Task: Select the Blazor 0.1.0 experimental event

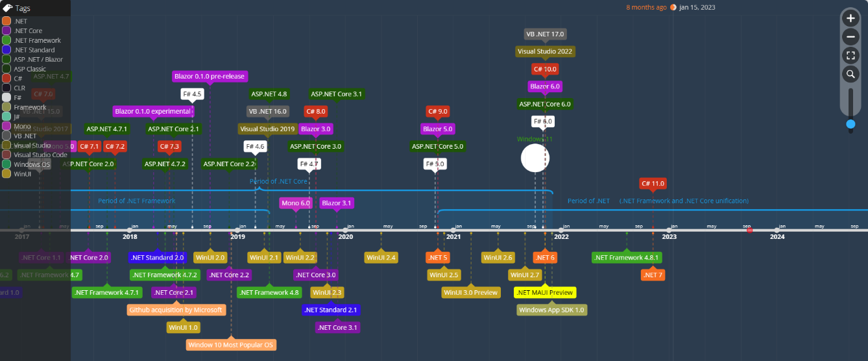Action: click(x=153, y=111)
